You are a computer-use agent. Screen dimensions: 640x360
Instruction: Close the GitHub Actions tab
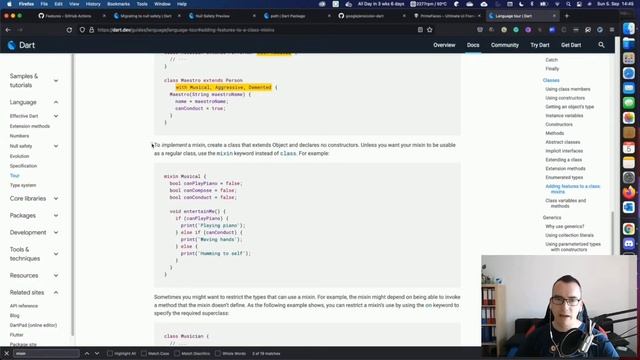point(104,16)
